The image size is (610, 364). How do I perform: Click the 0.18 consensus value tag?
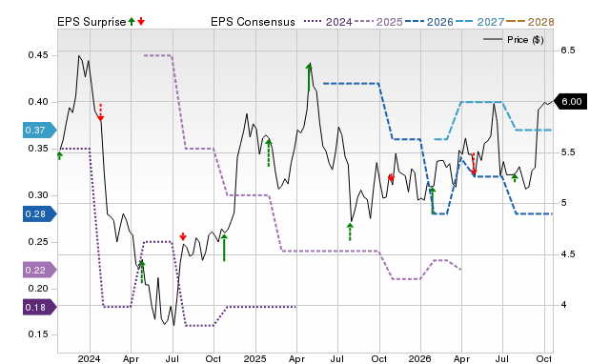[x=40, y=307]
